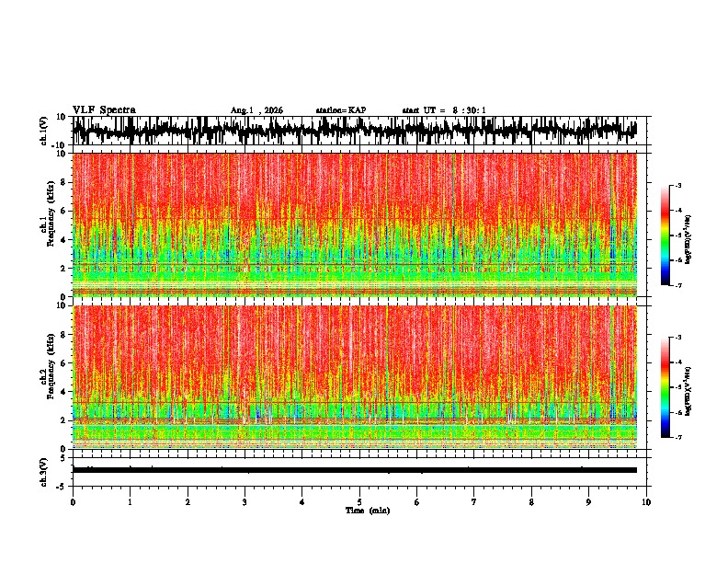Click the horizontal 2 kHz line in ch.1
Screen dimensions: 728x563
click(x=355, y=264)
